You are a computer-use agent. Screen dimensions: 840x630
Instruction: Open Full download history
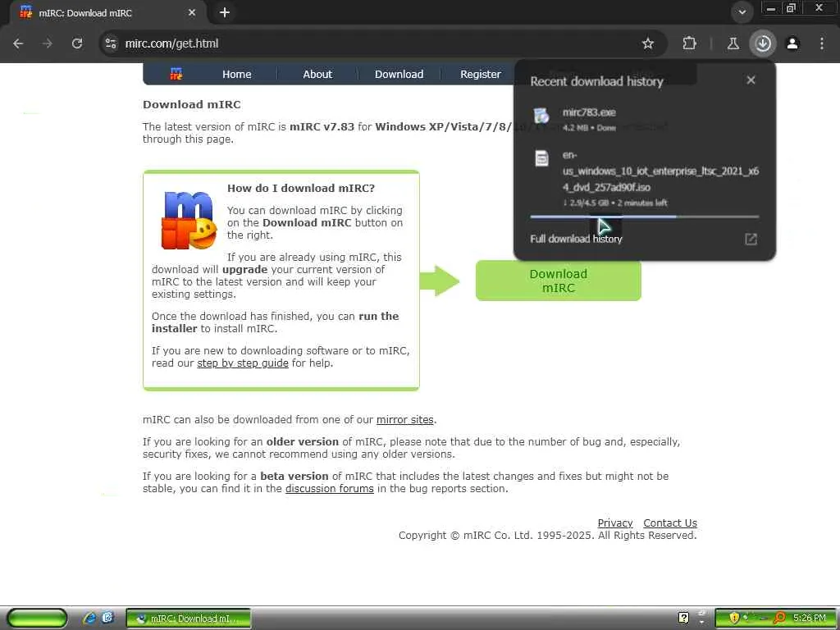576,239
